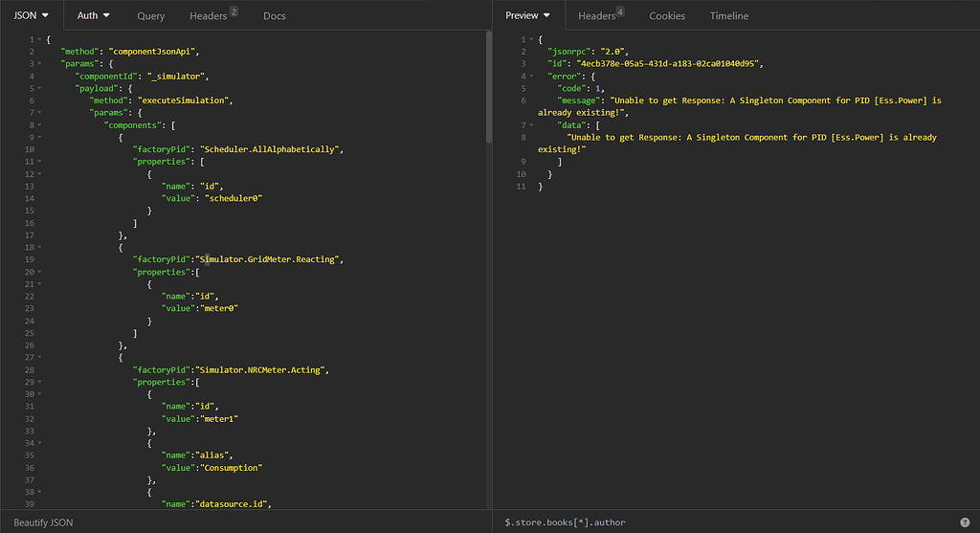980x533 pixels.
Task: Switch to the Query tab
Action: coord(150,16)
